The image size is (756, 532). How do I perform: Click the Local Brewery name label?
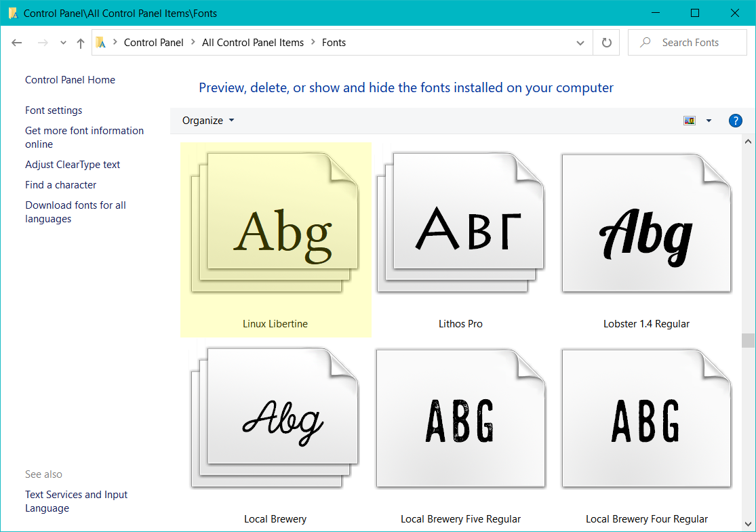275,519
